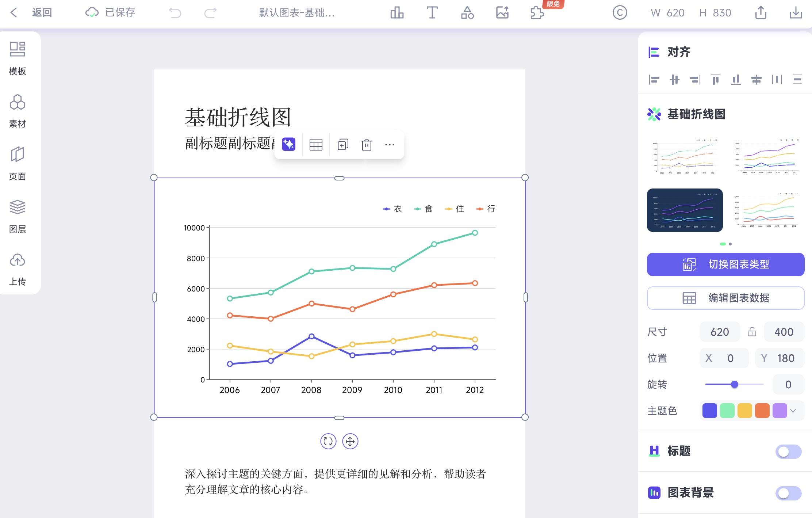Open the 模板 templates panel
Screen dimensions: 812x518
coord(18,58)
